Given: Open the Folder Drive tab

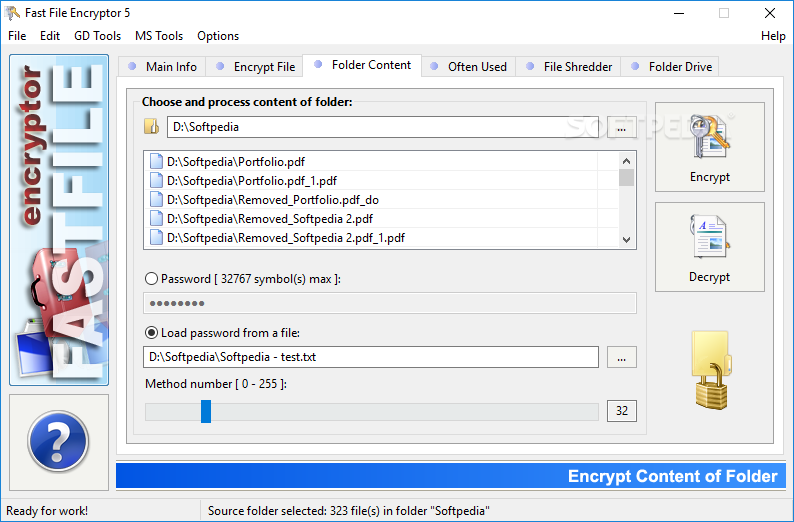Looking at the screenshot, I should click(x=670, y=67).
